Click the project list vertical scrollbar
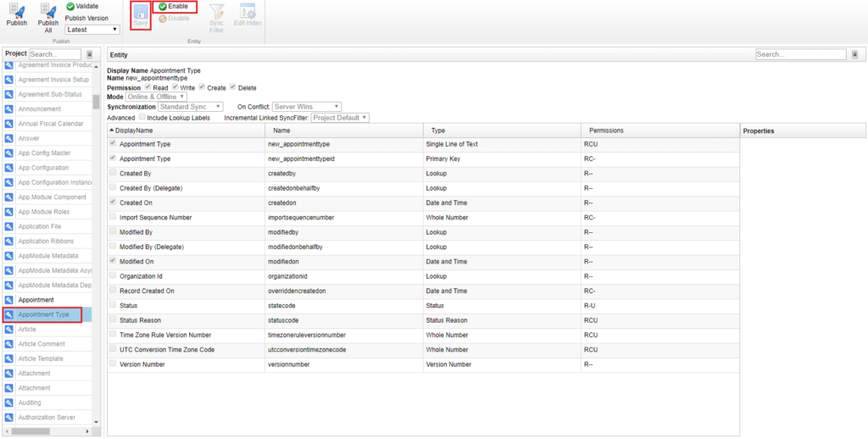 click(96, 103)
